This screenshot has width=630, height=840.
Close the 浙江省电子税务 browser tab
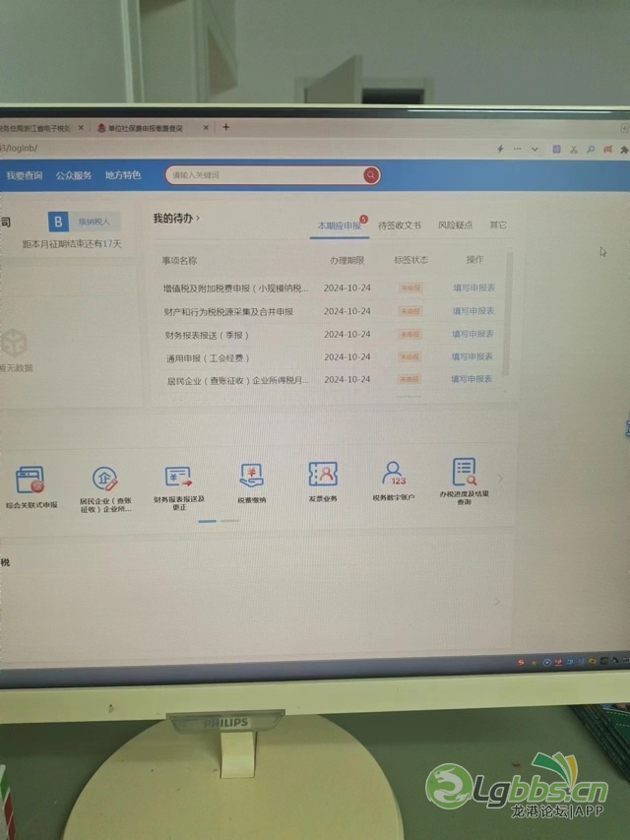[x=81, y=127]
